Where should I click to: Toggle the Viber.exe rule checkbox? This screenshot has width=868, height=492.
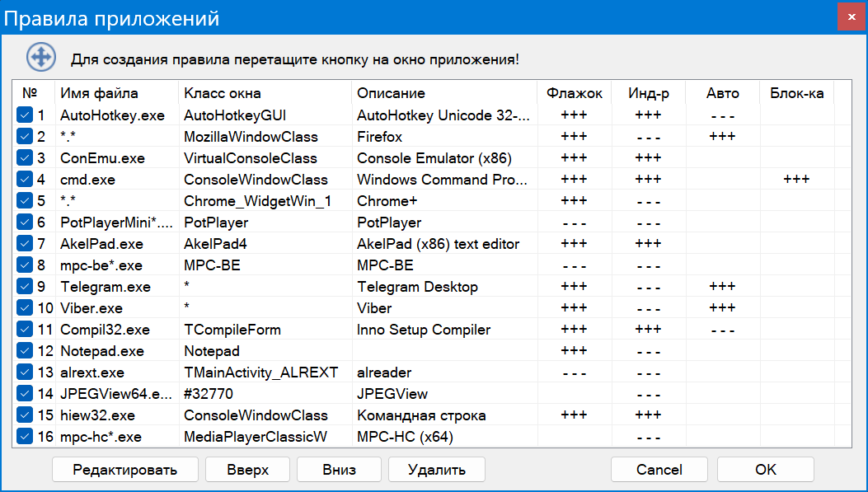25,307
